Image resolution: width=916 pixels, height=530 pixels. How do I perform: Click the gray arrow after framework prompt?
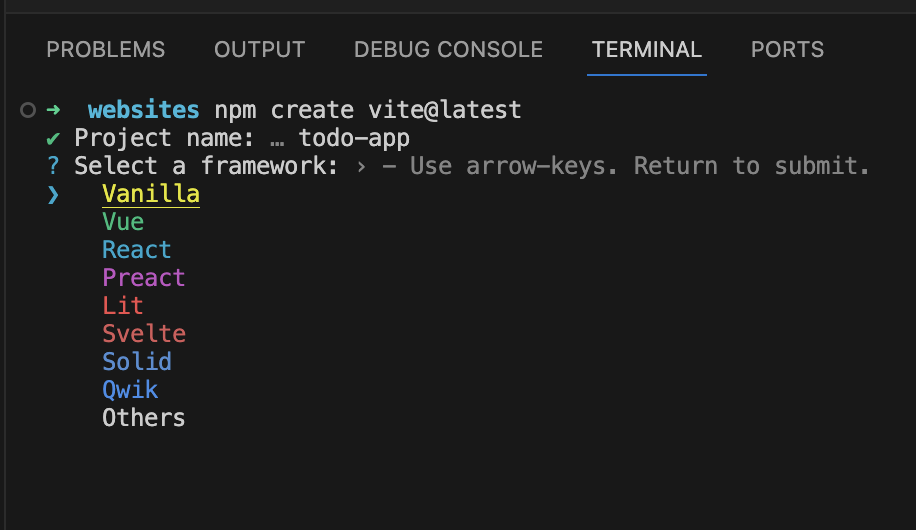coord(361,167)
